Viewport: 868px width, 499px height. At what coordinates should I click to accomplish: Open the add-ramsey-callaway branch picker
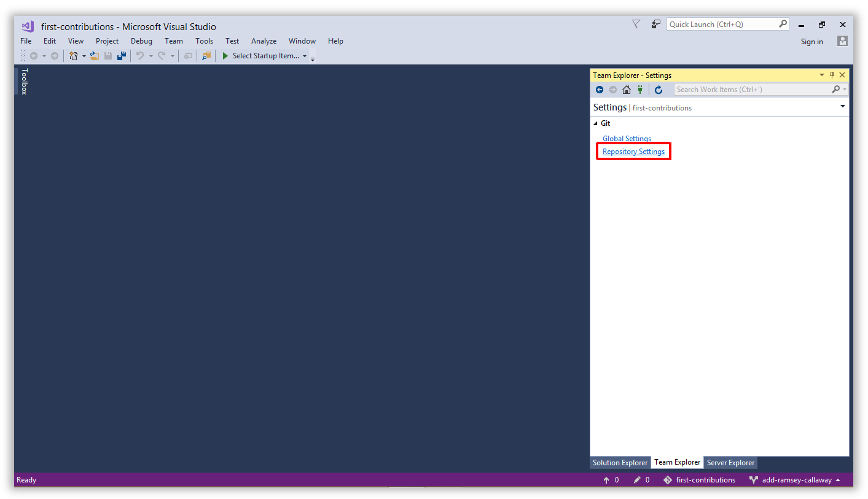pyautogui.click(x=795, y=480)
